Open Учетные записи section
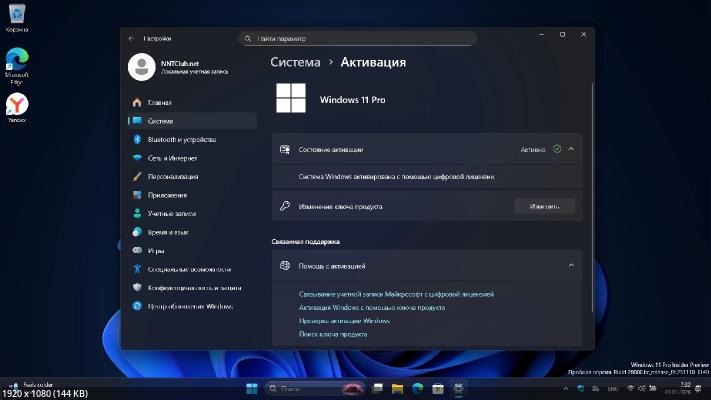711x400 pixels. (172, 213)
